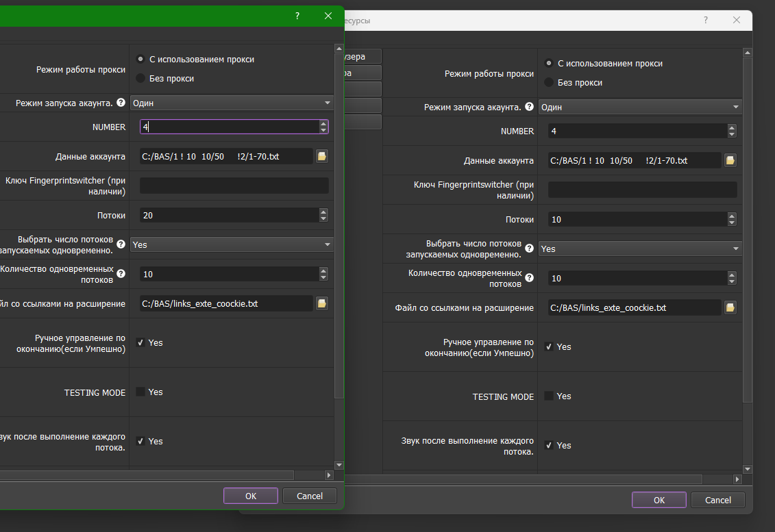
Task: Click the vertical scrollbar of the left dialog
Action: [339, 226]
